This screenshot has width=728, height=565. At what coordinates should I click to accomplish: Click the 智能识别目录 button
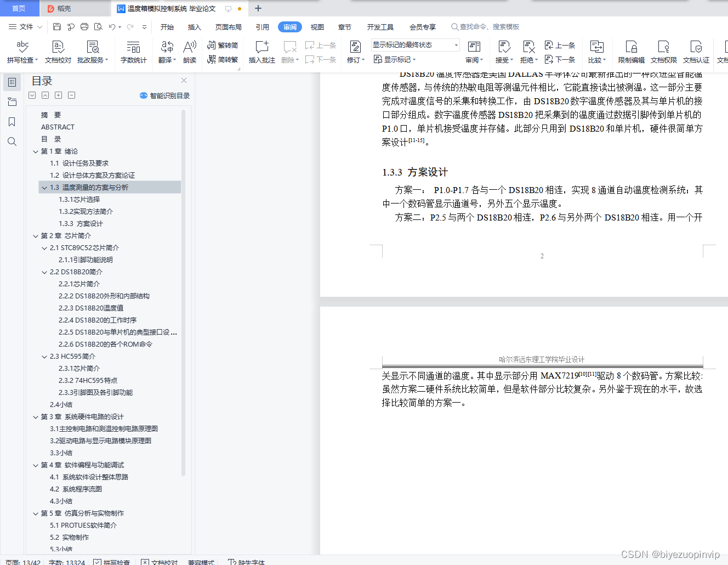[x=164, y=95]
